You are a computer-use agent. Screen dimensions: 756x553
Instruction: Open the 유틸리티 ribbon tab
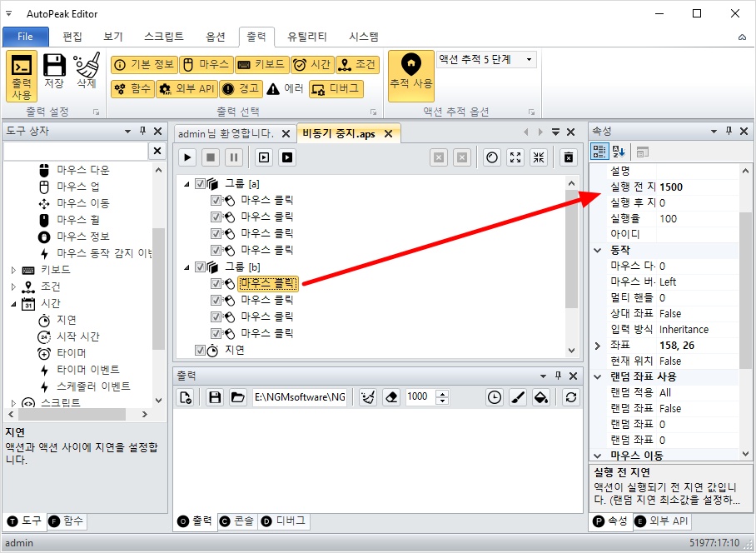point(306,37)
